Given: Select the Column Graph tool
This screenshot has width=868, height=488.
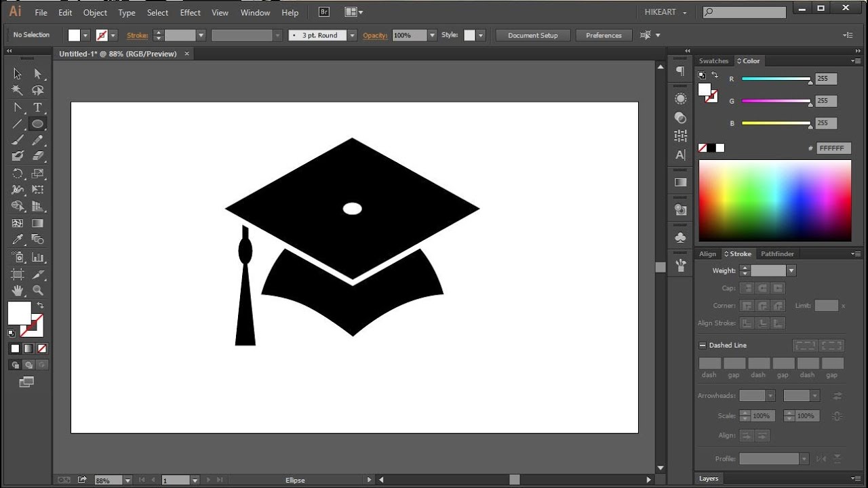Looking at the screenshot, I should (38, 257).
